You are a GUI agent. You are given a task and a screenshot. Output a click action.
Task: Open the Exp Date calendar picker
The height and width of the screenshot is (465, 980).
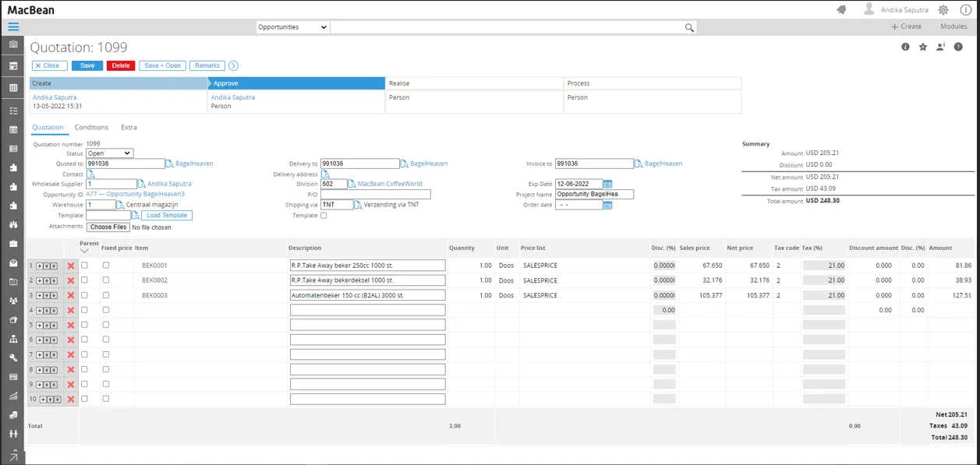pos(608,184)
